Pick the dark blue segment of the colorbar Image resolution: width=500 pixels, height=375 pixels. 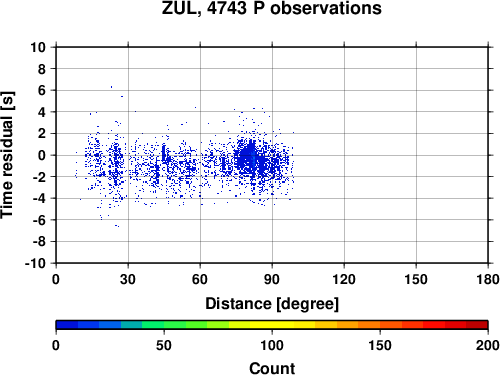pyautogui.click(x=67, y=325)
